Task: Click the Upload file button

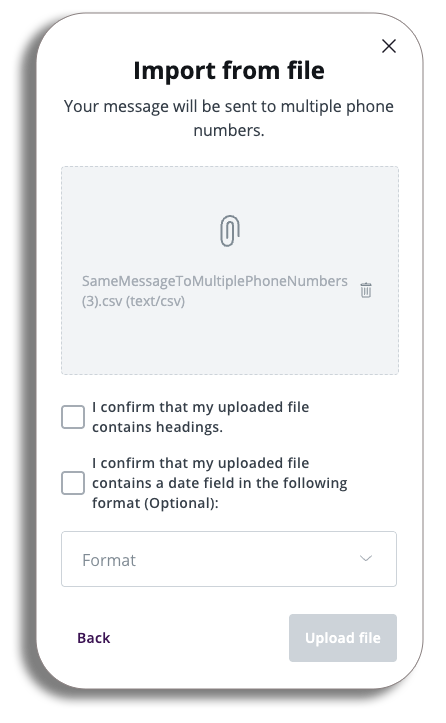Action: [x=343, y=638]
